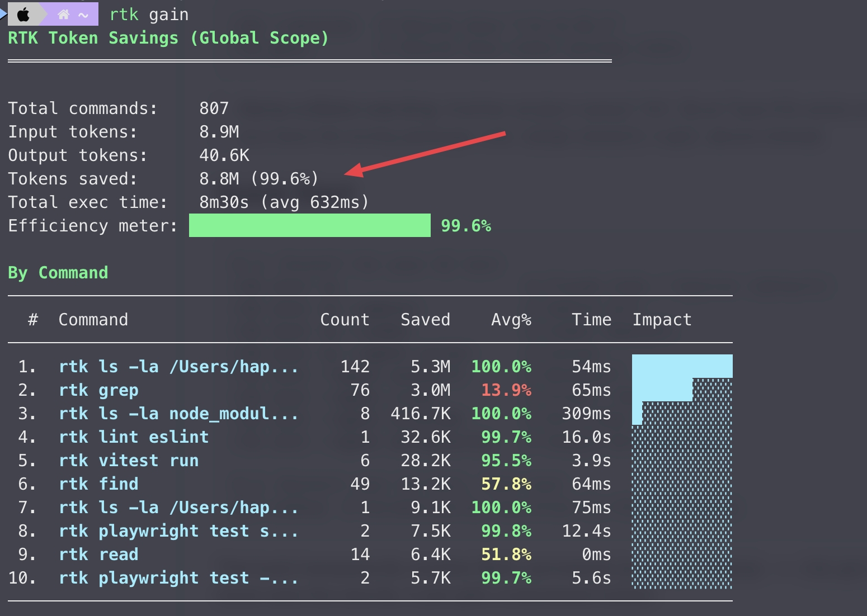Click the 5.6s time value
The image size is (867, 616).
point(591,577)
